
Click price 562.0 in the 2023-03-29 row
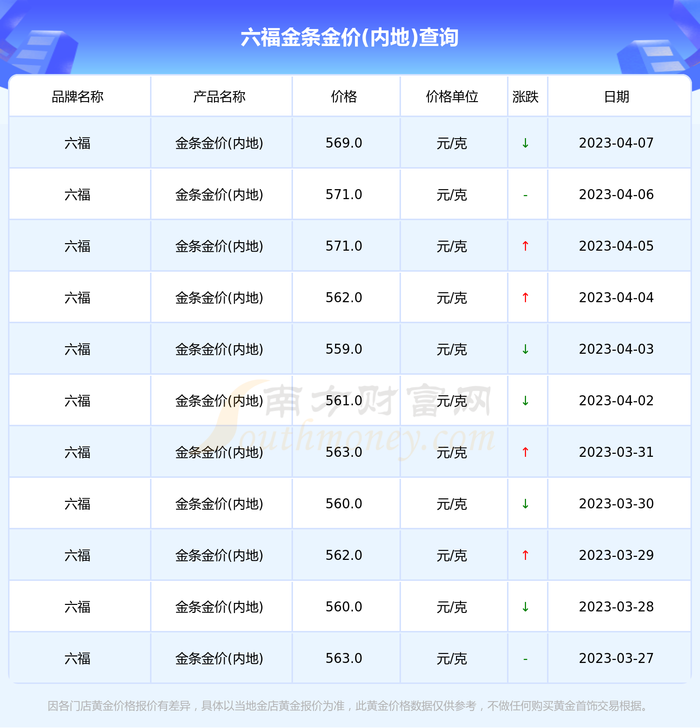[344, 555]
